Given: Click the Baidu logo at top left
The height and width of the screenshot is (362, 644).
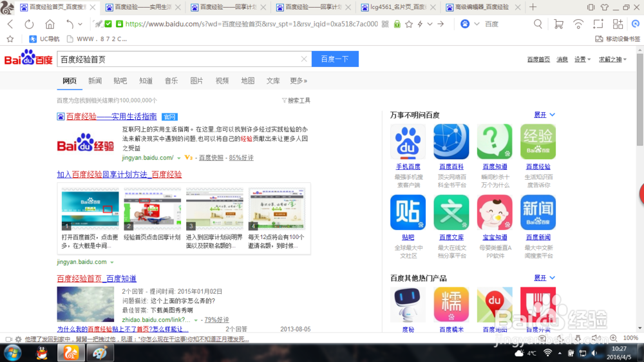Looking at the screenshot, I should tap(28, 59).
